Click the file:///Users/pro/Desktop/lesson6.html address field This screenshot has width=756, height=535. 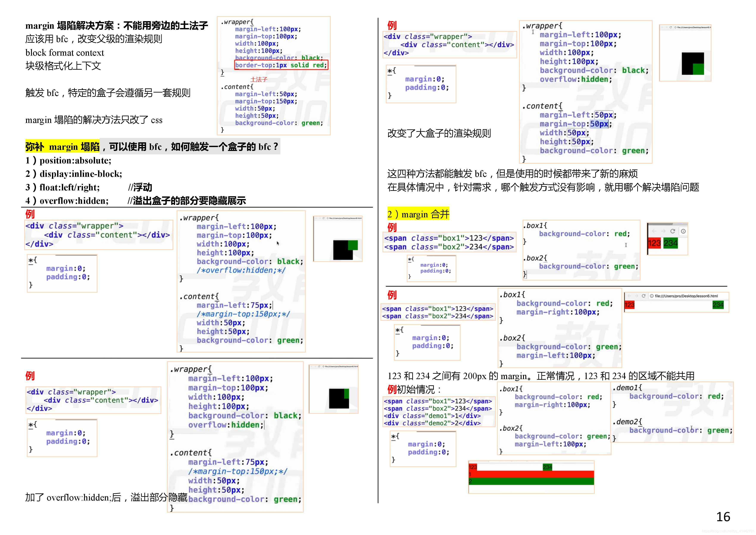click(687, 296)
